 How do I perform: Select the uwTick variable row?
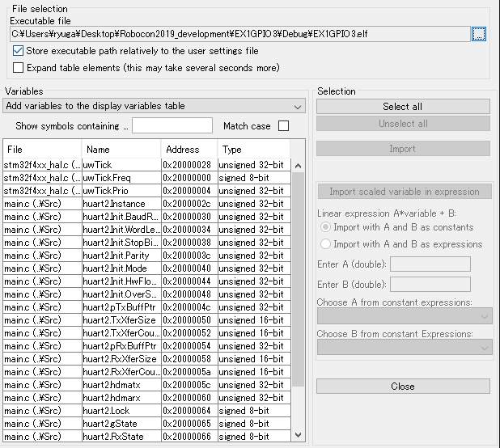click(147, 165)
